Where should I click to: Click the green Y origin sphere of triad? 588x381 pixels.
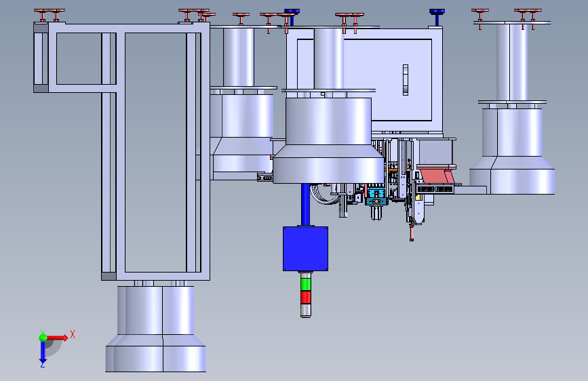click(43, 338)
